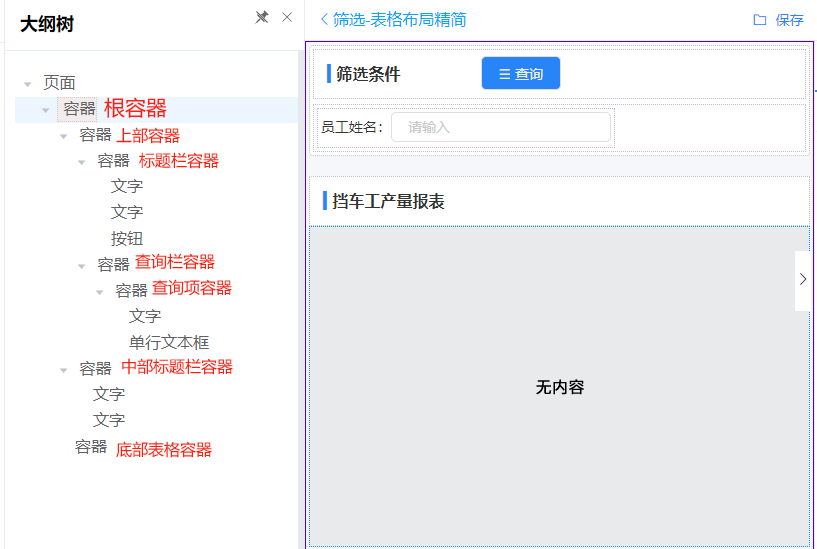Close the 大纲树 outline panel
This screenshot has height=549, width=817.
(287, 17)
